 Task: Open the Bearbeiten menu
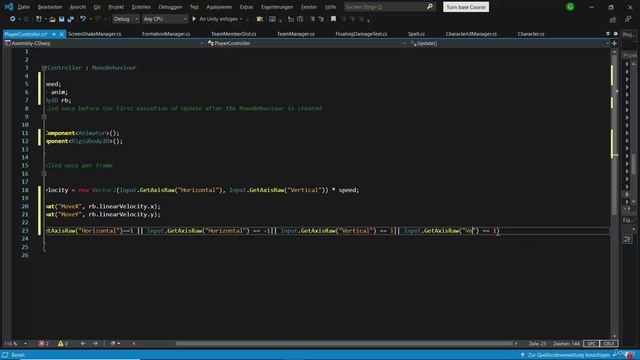coord(50,7)
